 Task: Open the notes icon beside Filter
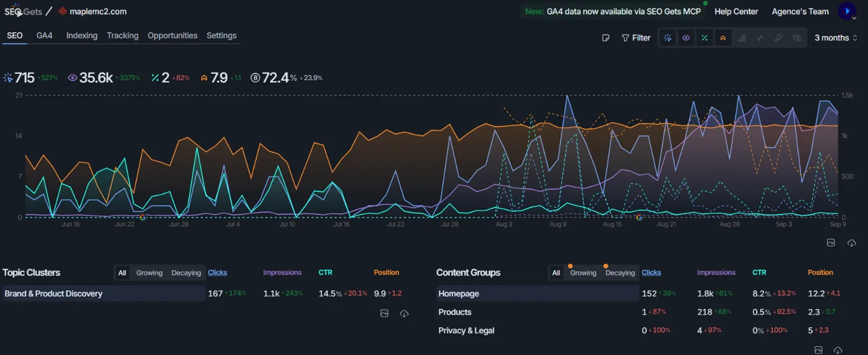coord(606,38)
